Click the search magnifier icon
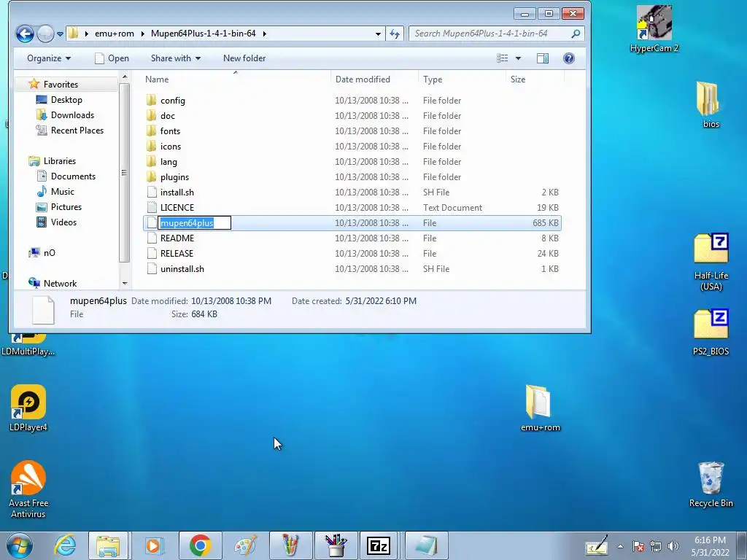747x560 pixels. [x=576, y=34]
